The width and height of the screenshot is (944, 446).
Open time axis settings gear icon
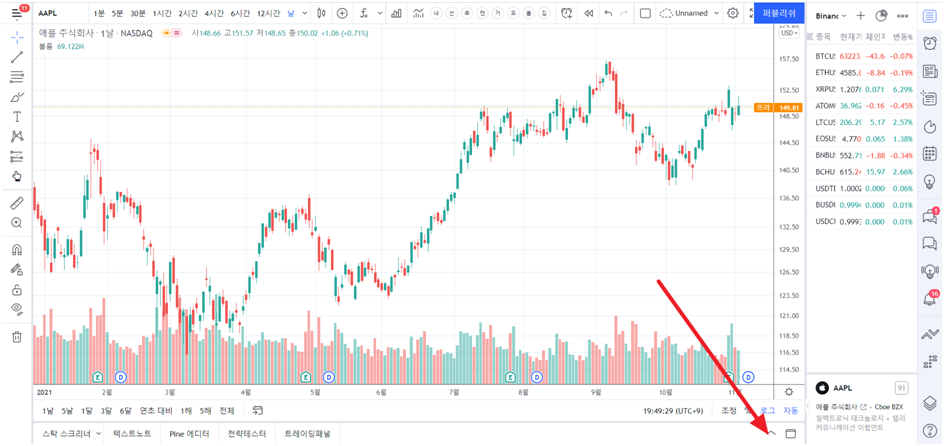(x=789, y=392)
